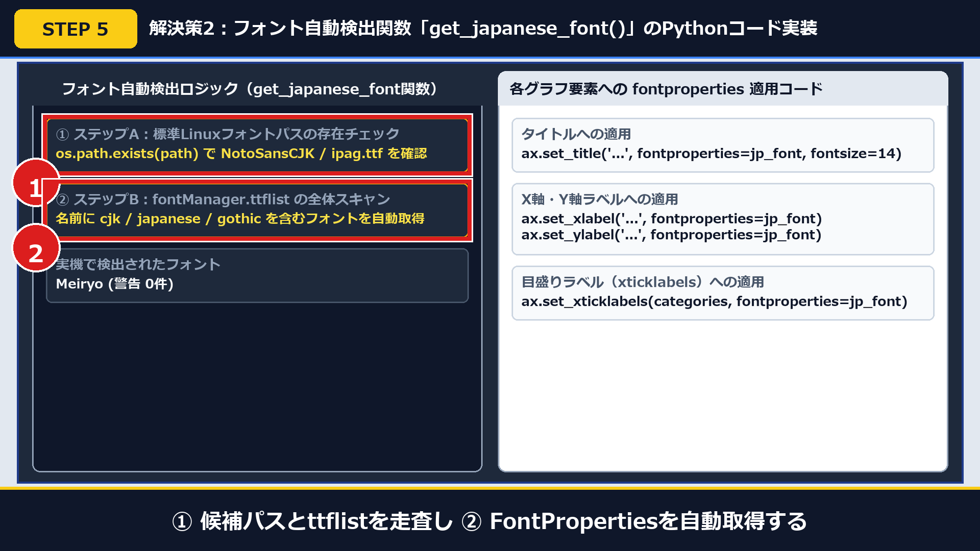Select the 目盛りラベル（xticklabels）への適用 label
The image size is (980, 551).
(x=643, y=282)
